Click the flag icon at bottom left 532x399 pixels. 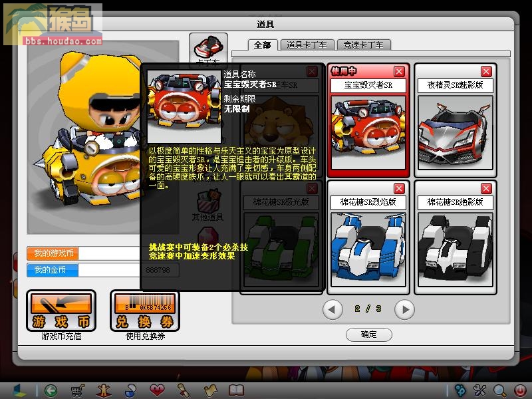click(x=19, y=391)
